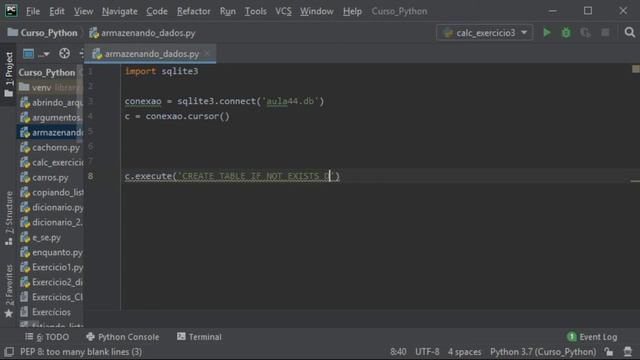The width and height of the screenshot is (640, 360).
Task: Select calc_exercici file in project tree
Action: 51,162
